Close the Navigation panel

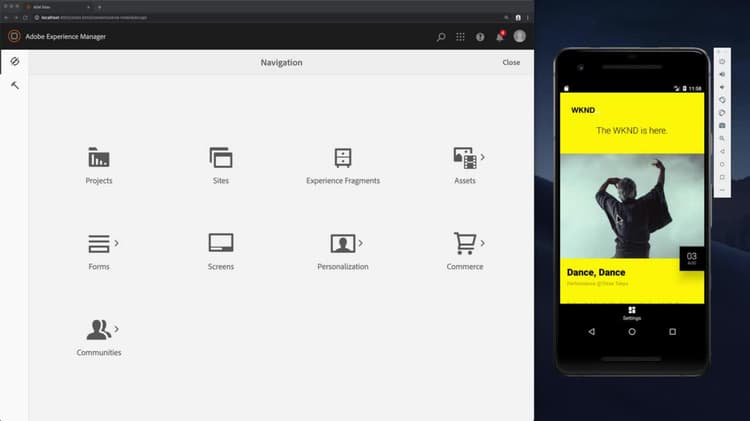[x=511, y=62]
